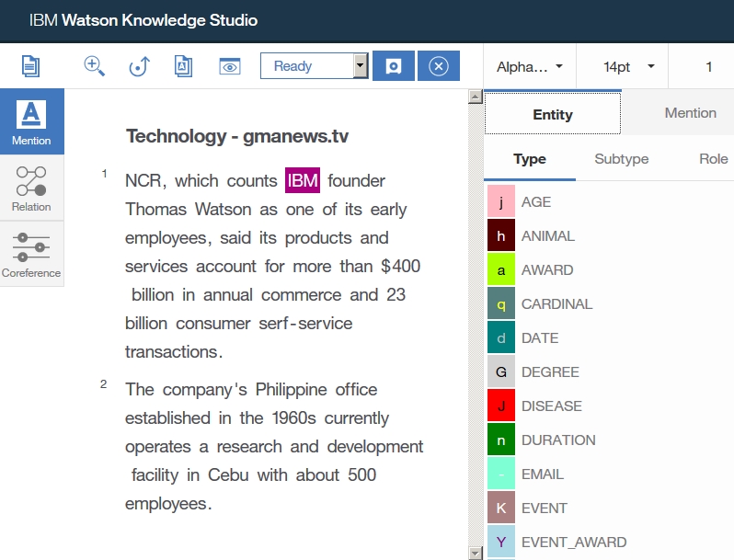Screen dimensions: 734x560
Task: Click the green DURATION swatch
Action: (x=501, y=440)
